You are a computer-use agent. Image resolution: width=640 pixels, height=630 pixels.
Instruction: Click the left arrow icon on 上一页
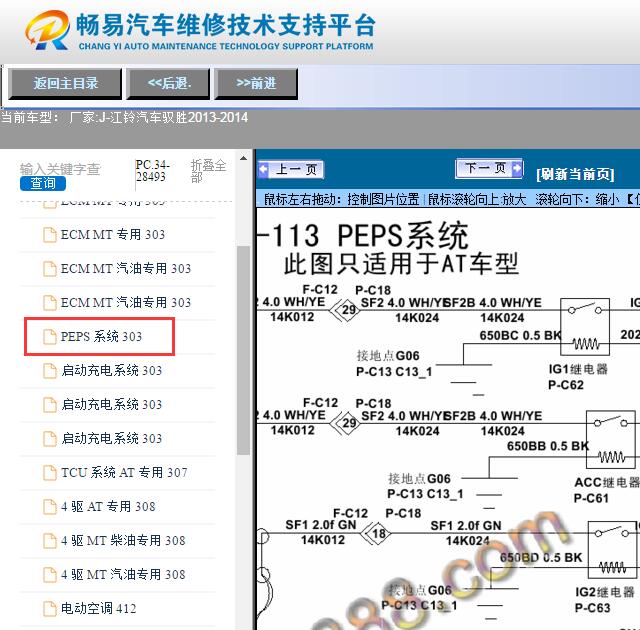[263, 169]
